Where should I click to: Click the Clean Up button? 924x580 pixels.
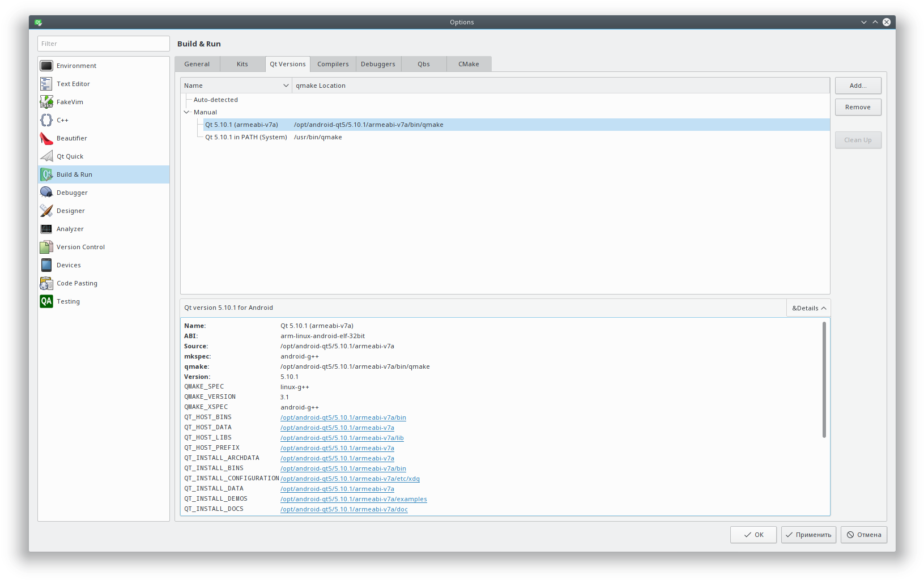pyautogui.click(x=858, y=140)
